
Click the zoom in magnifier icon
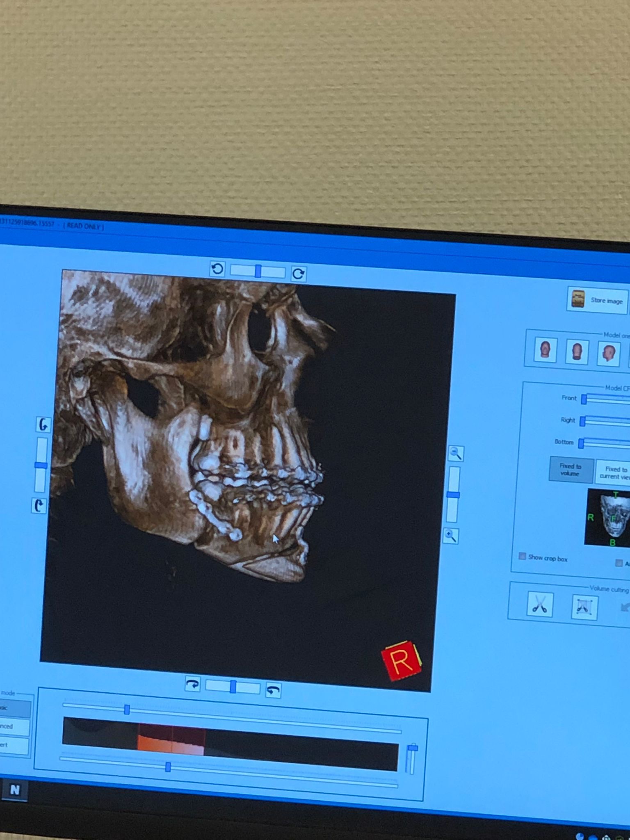(x=451, y=536)
